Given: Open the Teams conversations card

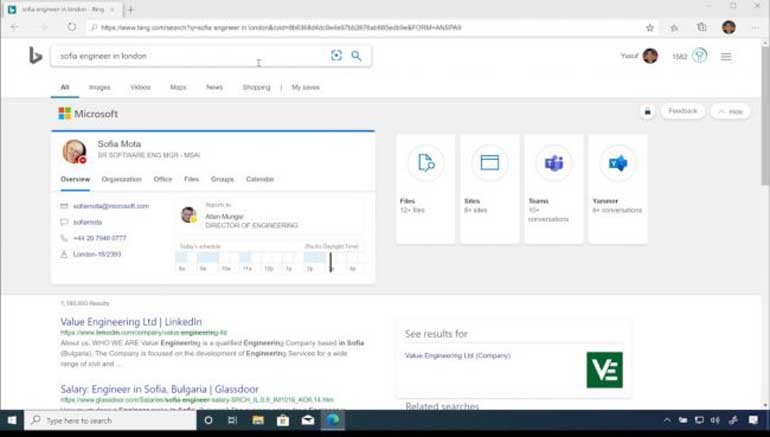Looking at the screenshot, I should (x=554, y=189).
